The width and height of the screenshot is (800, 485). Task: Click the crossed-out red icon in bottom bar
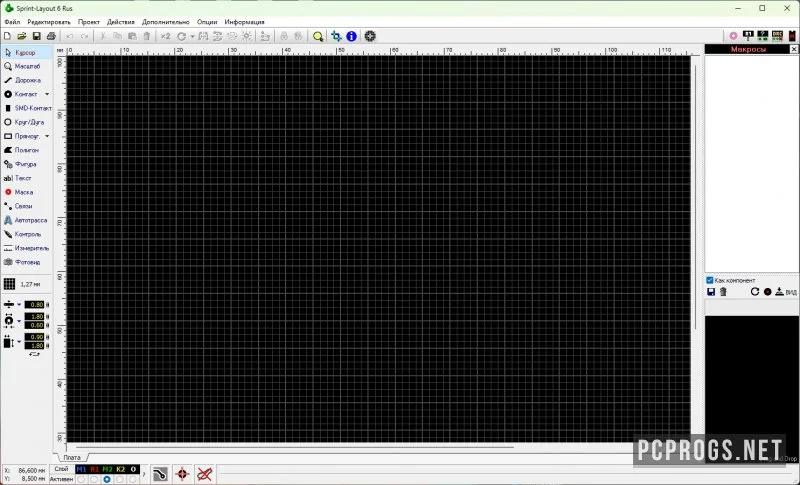(205, 474)
